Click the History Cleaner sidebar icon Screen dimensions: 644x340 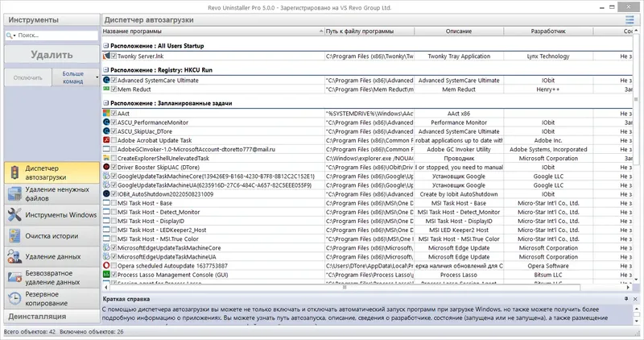tap(14, 236)
